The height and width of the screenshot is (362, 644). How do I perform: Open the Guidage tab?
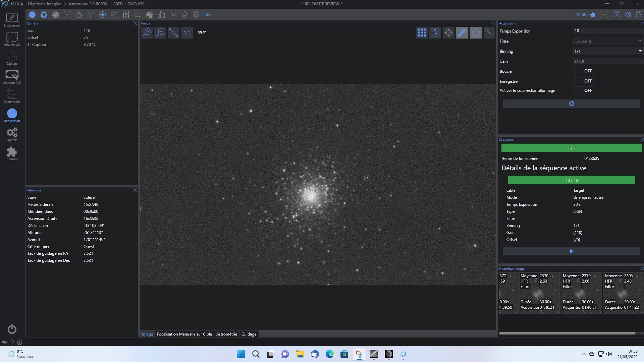pos(249,334)
